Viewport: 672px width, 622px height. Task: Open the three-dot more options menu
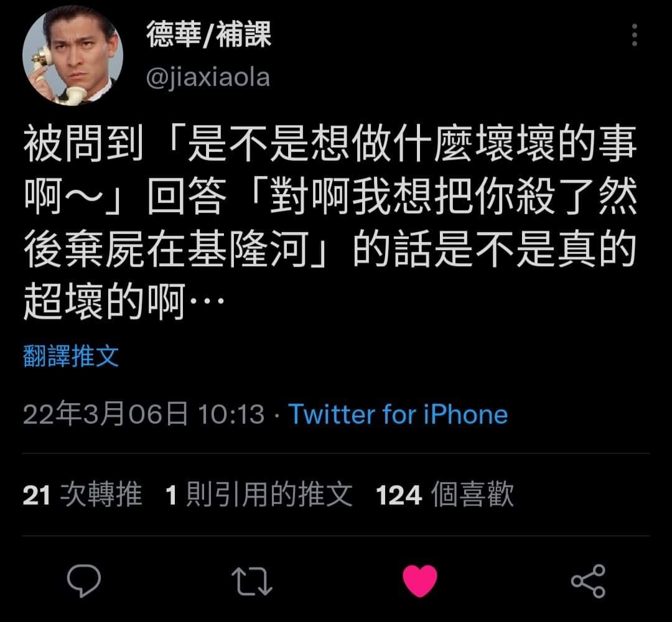pyautogui.click(x=635, y=35)
